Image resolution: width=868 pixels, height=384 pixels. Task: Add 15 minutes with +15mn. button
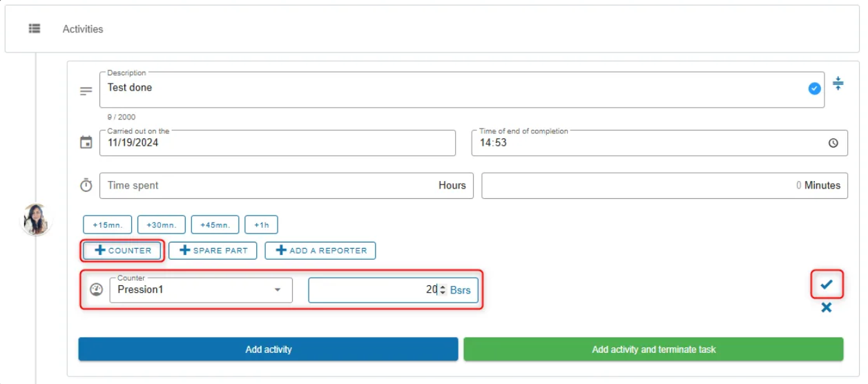click(x=108, y=224)
